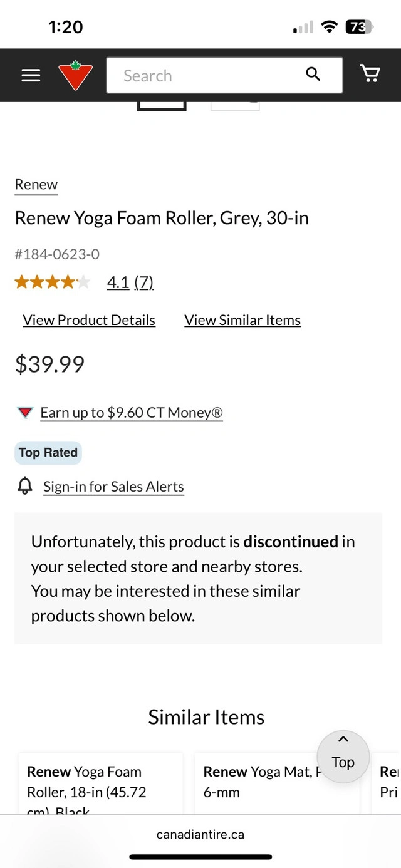
Task: Type in the Search field
Action: [x=207, y=76]
